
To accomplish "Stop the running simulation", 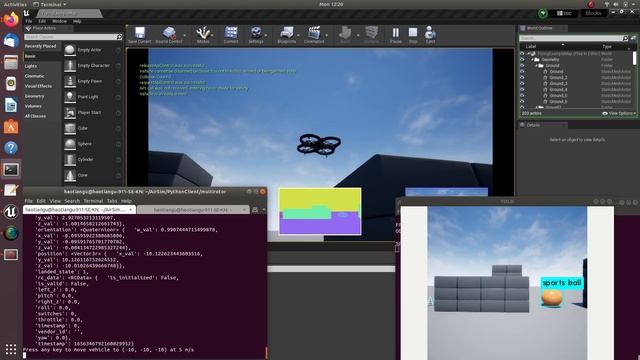I will tap(413, 33).
